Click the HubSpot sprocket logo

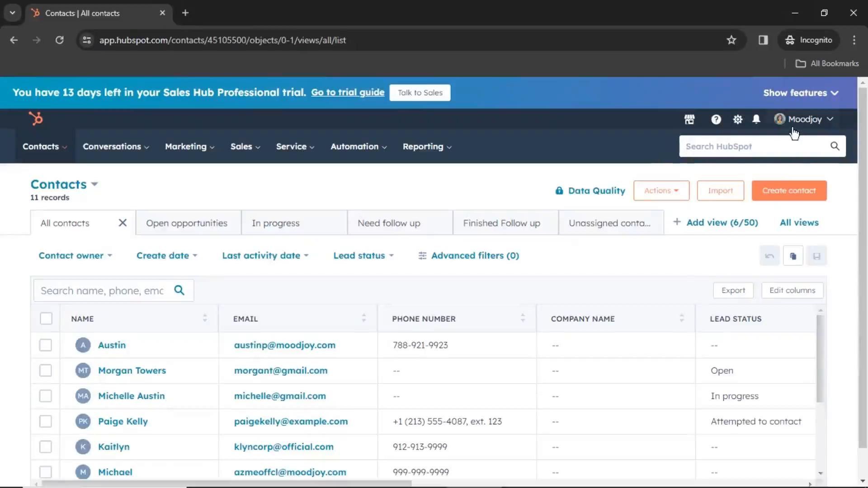(36, 118)
